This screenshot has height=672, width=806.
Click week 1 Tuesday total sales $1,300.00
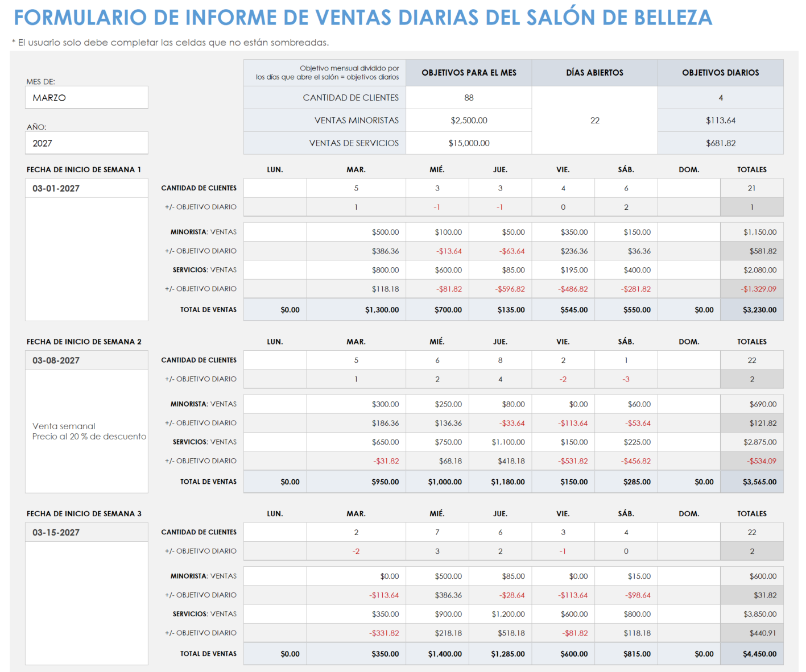click(356, 310)
